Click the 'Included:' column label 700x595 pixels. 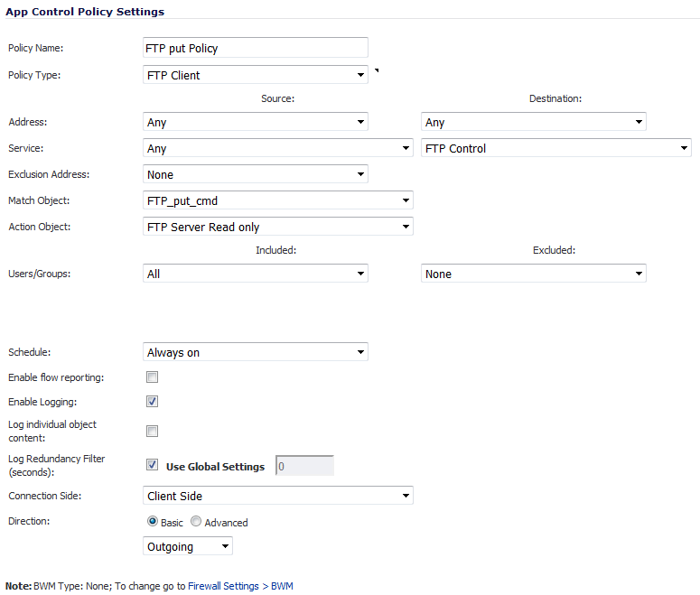point(275,250)
